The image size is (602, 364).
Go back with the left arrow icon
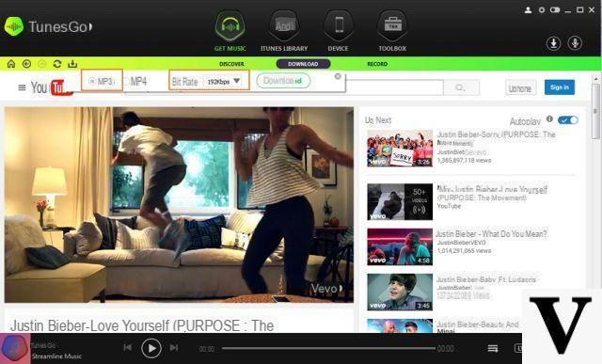(x=26, y=64)
